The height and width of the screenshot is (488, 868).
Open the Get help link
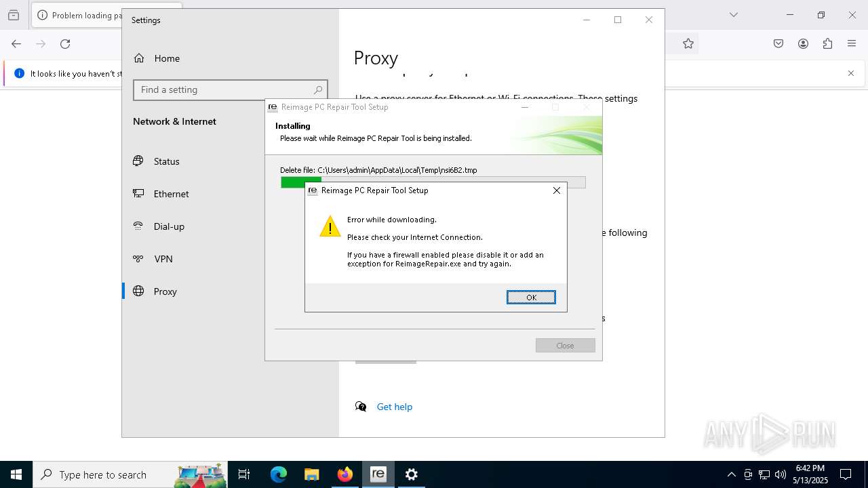[x=395, y=407]
